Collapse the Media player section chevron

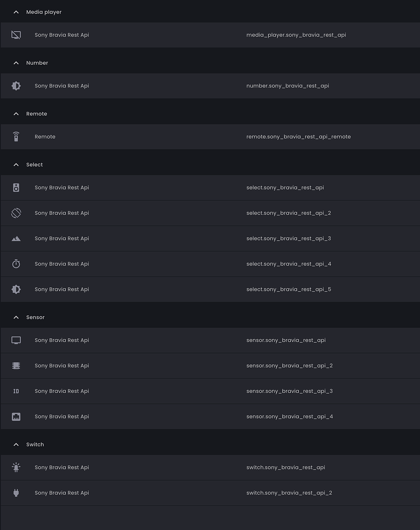coord(16,12)
